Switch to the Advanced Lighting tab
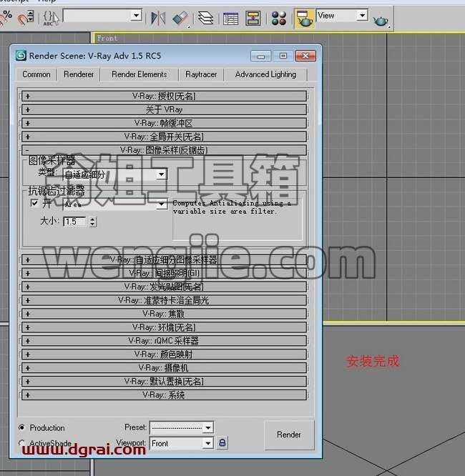This screenshot has height=476, width=465. [265, 74]
